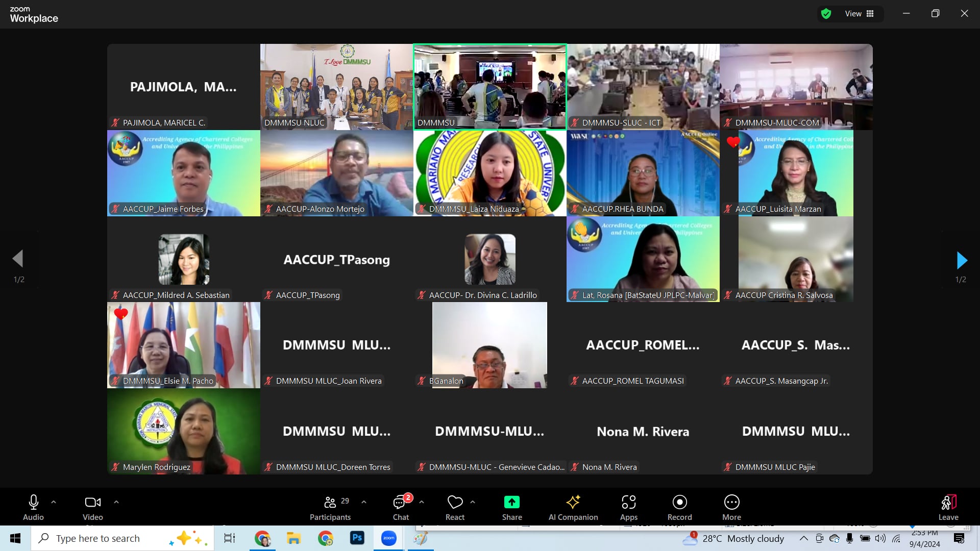The height and width of the screenshot is (551, 980).
Task: Select DMMMSU MLUC Pajie tile
Action: click(x=796, y=431)
